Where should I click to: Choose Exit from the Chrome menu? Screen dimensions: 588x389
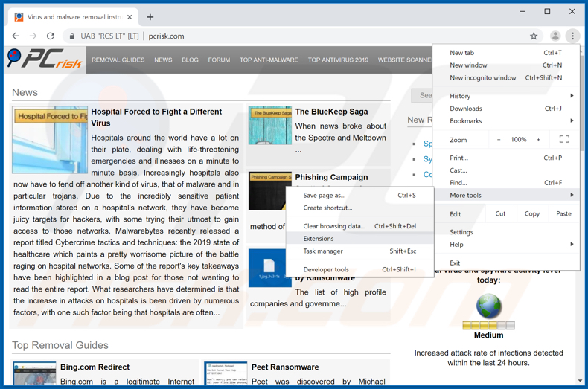point(506,263)
